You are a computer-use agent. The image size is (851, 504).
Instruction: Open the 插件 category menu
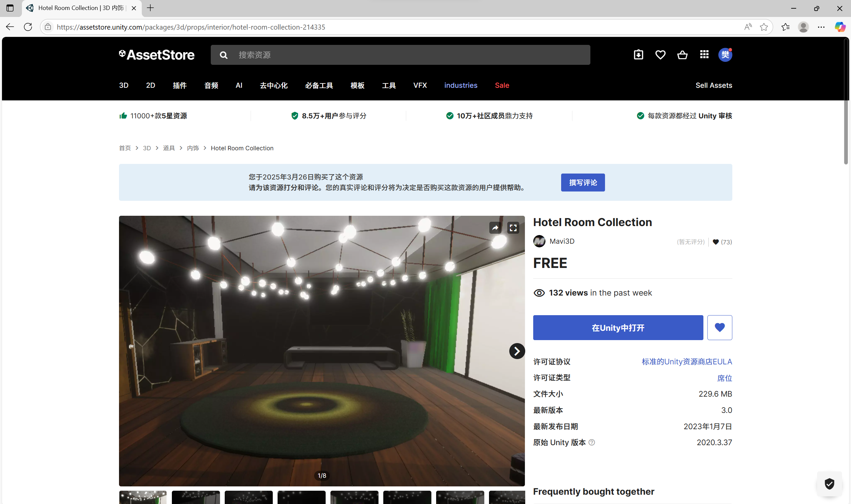coord(180,85)
